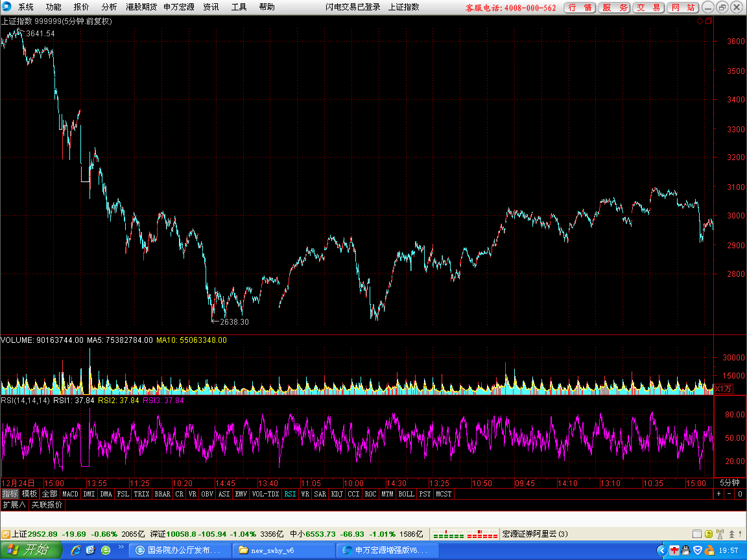Screen dimensions: 747x560
Task: Select the 指标 tab
Action: coord(10,494)
